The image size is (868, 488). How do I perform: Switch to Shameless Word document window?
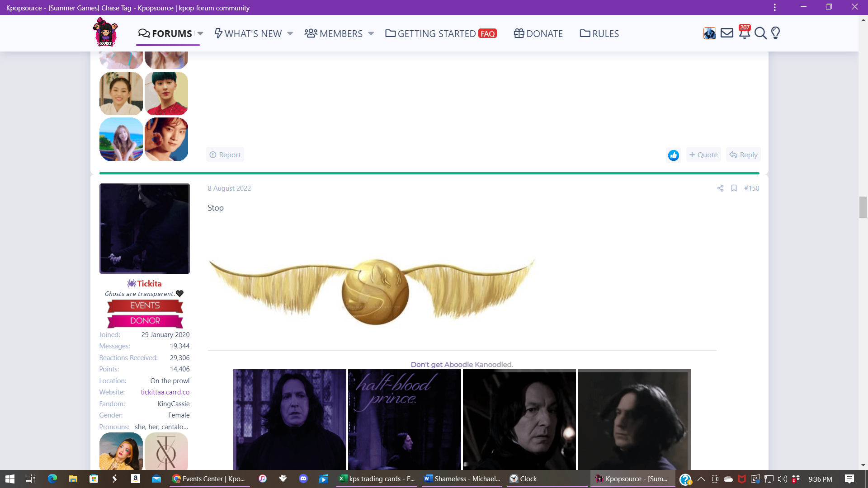click(x=462, y=479)
